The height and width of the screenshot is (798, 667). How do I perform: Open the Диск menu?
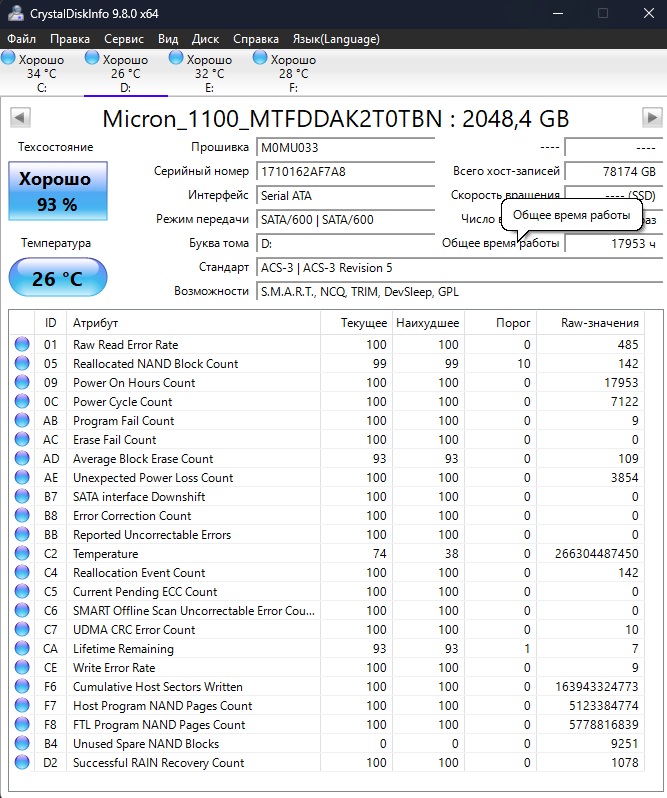pyautogui.click(x=205, y=39)
